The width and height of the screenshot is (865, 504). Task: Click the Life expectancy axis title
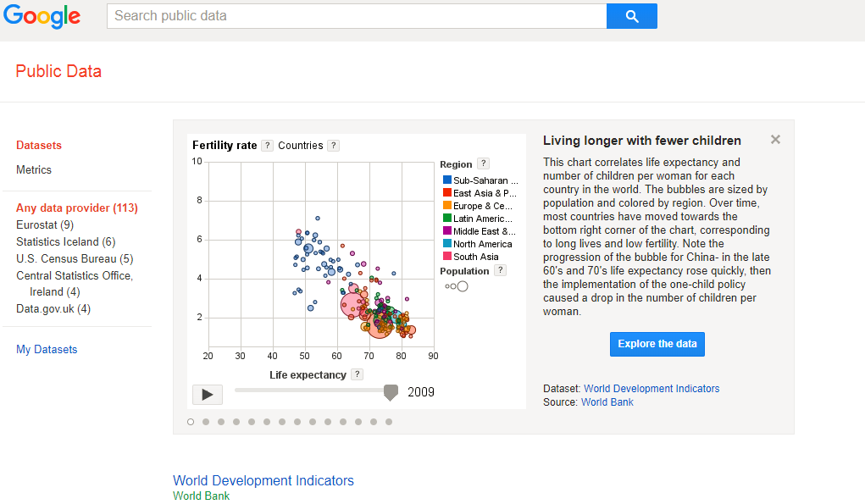[x=308, y=375]
